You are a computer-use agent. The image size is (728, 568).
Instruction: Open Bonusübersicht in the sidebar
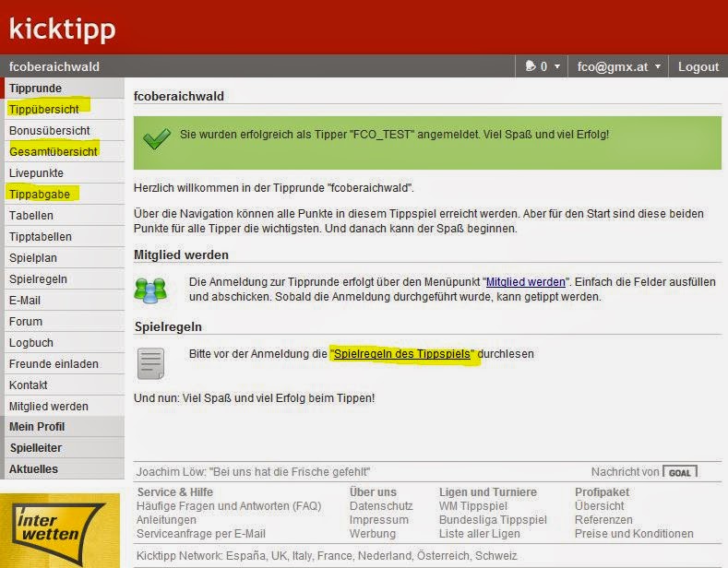[64, 130]
